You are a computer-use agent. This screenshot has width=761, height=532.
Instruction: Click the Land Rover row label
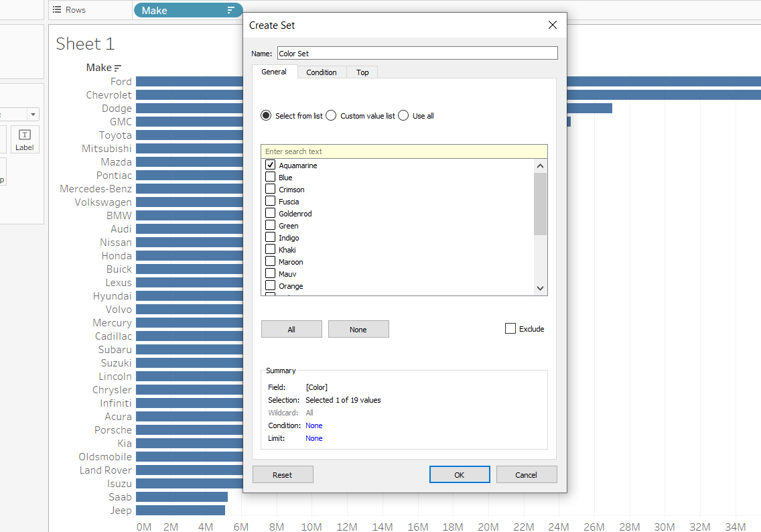click(105, 470)
